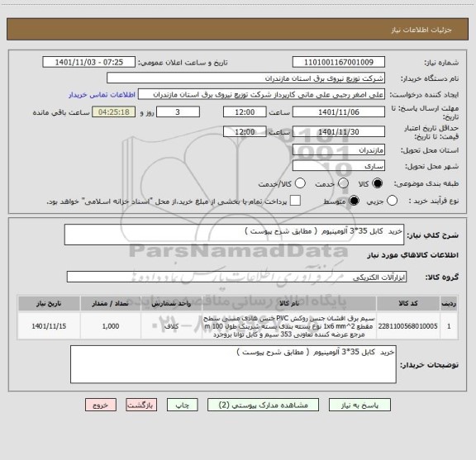The width and height of the screenshot is (476, 460).
Task: Click the اطلاعات کالاهای مورد نیاز heading
Action: pyautogui.click(x=413, y=255)
